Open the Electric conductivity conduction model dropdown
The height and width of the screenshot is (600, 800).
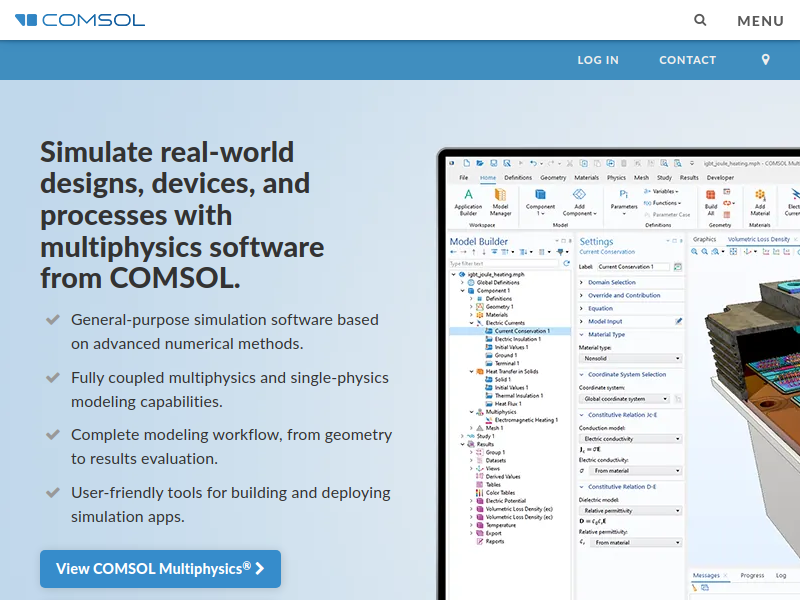click(631, 439)
